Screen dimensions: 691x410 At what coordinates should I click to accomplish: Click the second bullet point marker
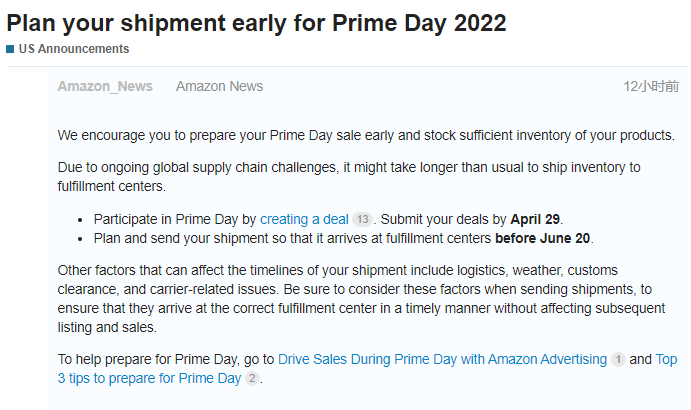[80, 239]
